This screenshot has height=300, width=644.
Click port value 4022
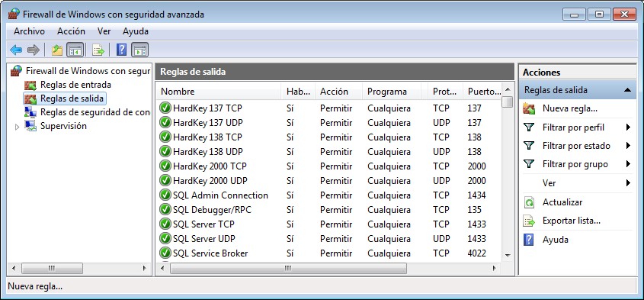click(476, 253)
